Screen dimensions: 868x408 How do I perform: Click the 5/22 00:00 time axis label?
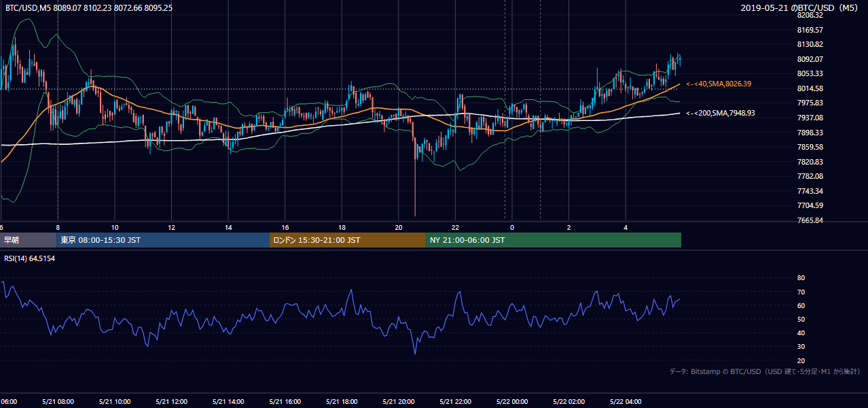click(x=512, y=402)
